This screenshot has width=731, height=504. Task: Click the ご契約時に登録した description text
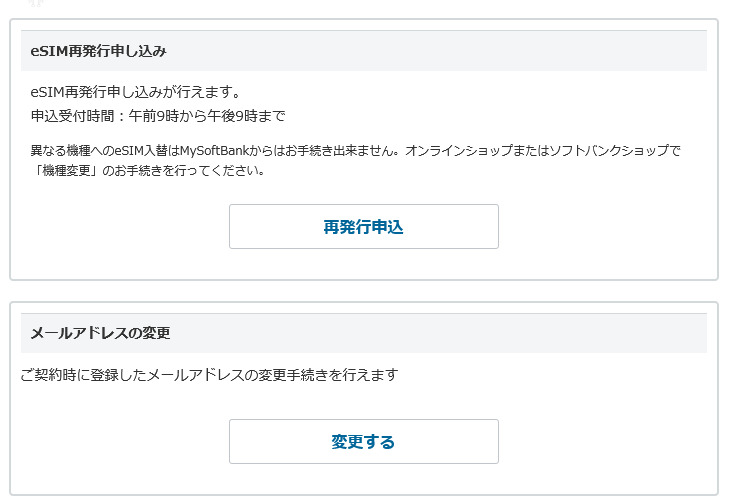coord(80,375)
